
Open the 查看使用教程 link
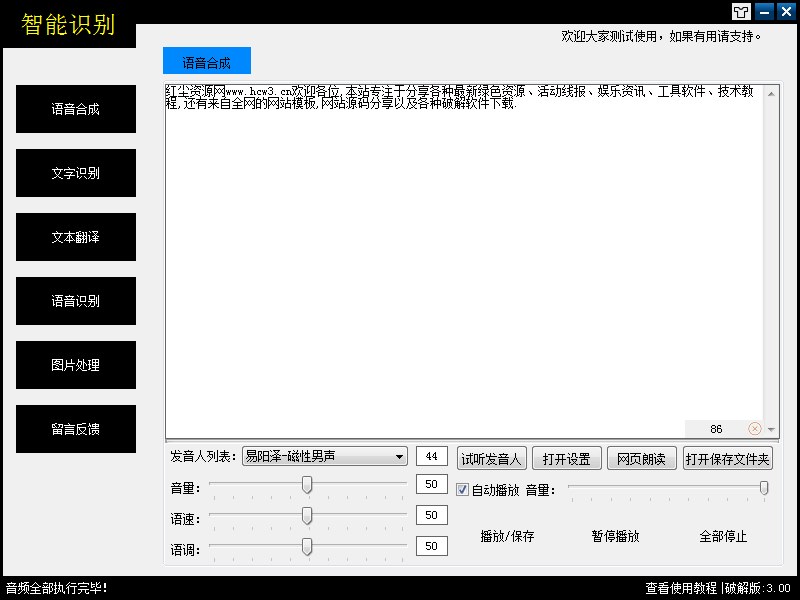[x=681, y=588]
